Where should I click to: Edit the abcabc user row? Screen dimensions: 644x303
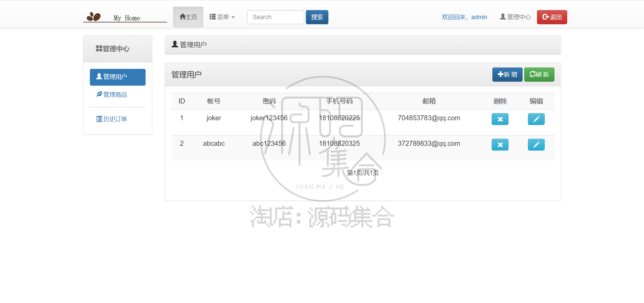[x=536, y=145]
